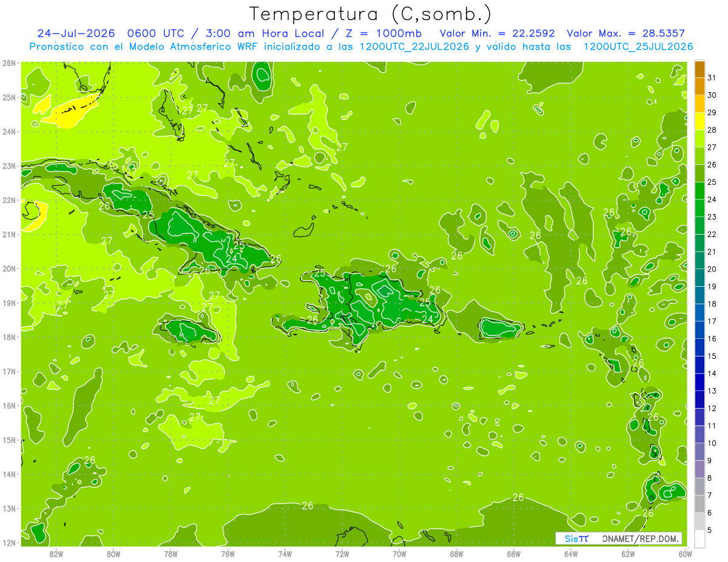Click the 26N latitude axis label
Screen dimensions: 728x562
[x=8, y=62]
